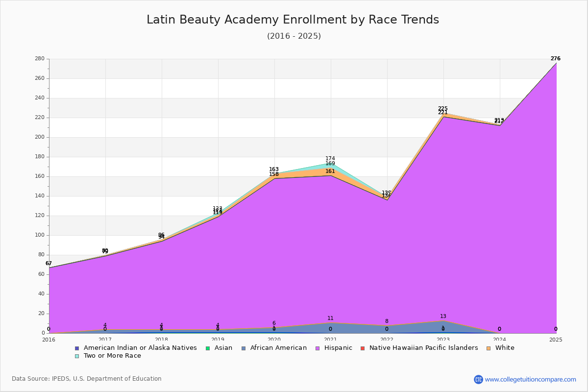Click the 8 data label at 2022
This screenshot has width=588, height=392.
[x=387, y=321]
